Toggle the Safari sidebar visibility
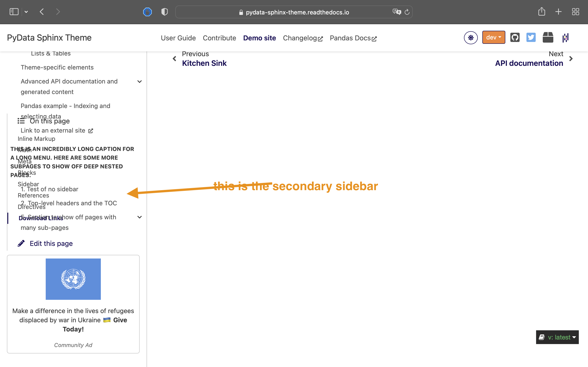Viewport: 588px width, 367px height. (14, 11)
